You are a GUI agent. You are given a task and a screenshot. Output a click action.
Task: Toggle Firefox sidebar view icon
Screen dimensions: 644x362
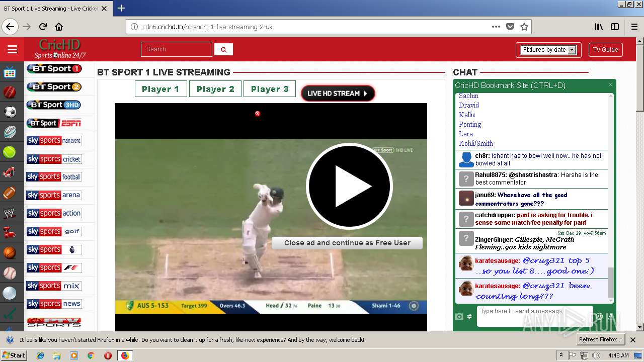[615, 27]
